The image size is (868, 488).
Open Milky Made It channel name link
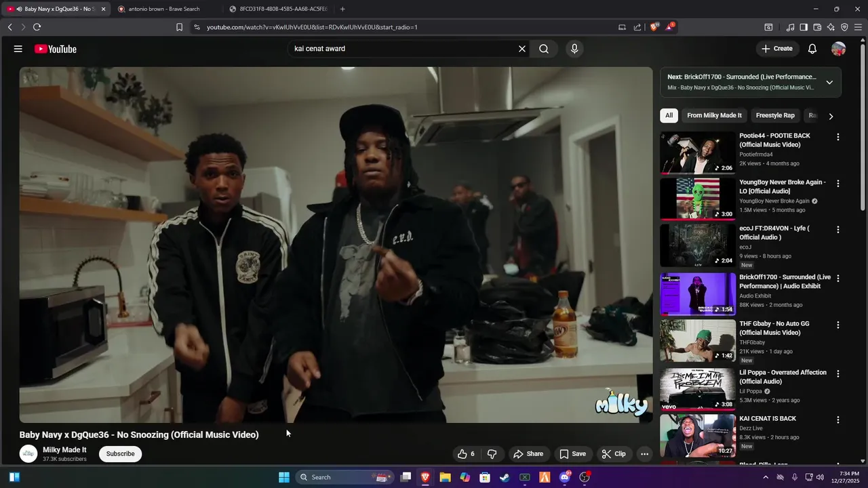(64, 449)
